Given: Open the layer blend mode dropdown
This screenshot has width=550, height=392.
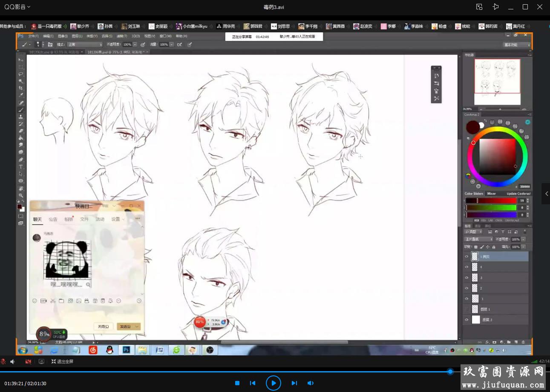Looking at the screenshot, I should tap(478, 239).
